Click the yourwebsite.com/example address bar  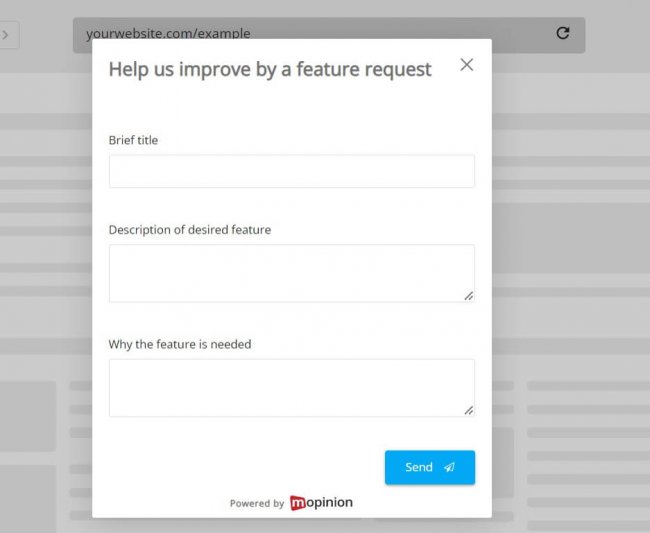pyautogui.click(x=329, y=35)
